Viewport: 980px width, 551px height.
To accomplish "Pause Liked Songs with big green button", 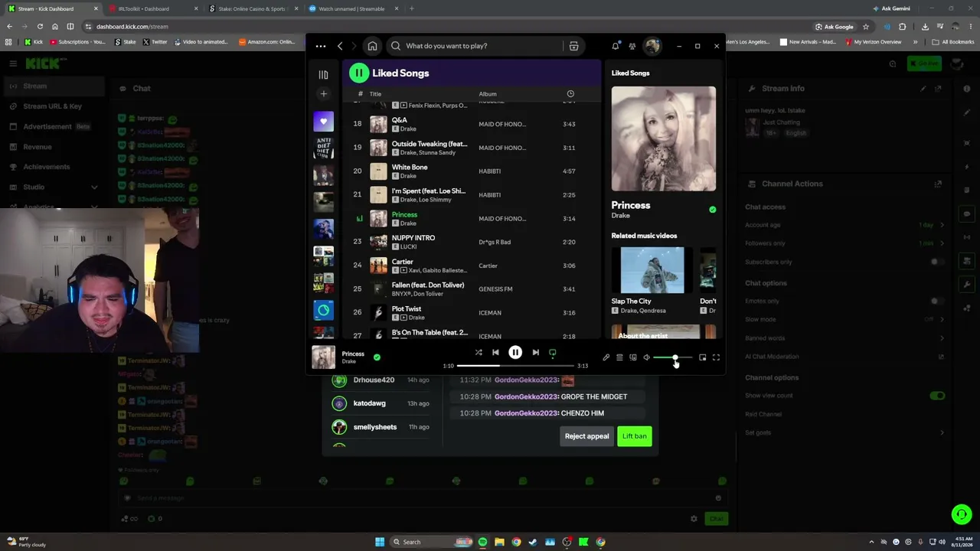I will pyautogui.click(x=358, y=73).
